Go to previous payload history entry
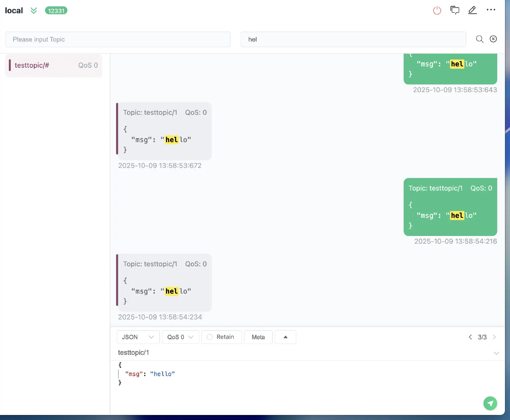510x420 pixels. pyautogui.click(x=470, y=337)
